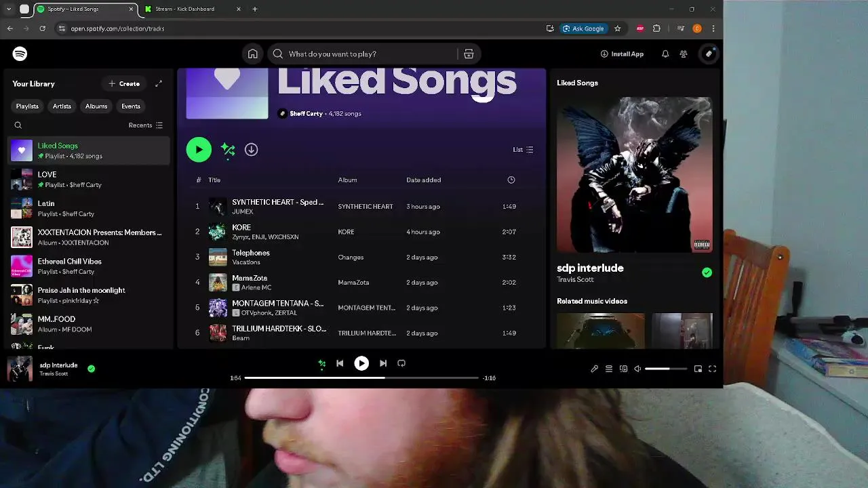
Task: Open the user profile avatar menu
Action: pyautogui.click(x=709, y=54)
